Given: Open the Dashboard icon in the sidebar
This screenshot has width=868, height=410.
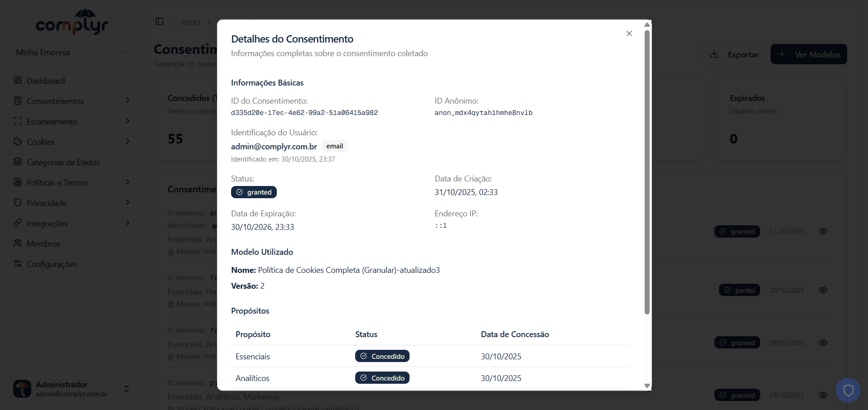Looking at the screenshot, I should coord(18,81).
